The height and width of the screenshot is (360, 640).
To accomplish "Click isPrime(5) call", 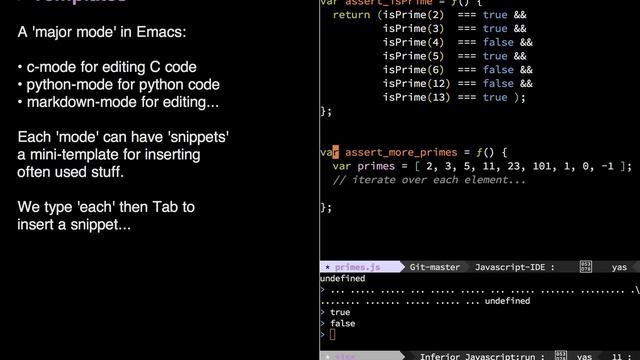I will pyautogui.click(x=413, y=56).
